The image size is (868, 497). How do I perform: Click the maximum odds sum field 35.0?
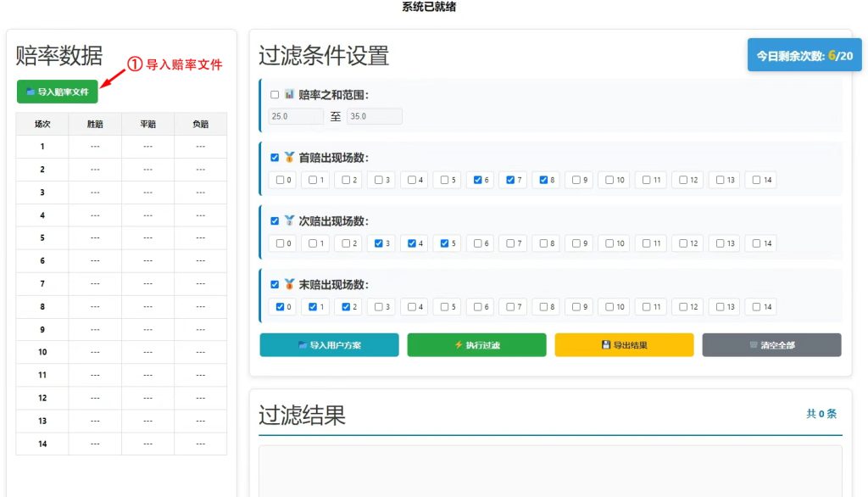tap(374, 116)
